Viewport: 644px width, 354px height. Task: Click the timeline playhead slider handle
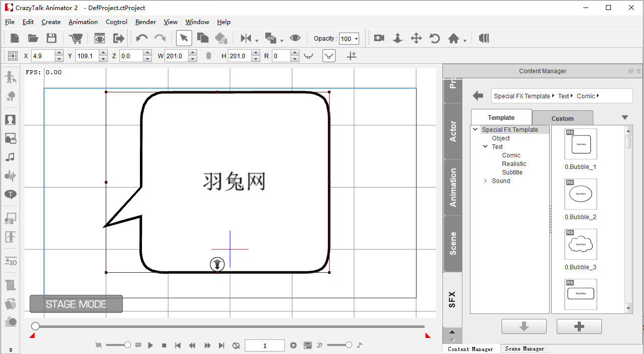click(35, 326)
